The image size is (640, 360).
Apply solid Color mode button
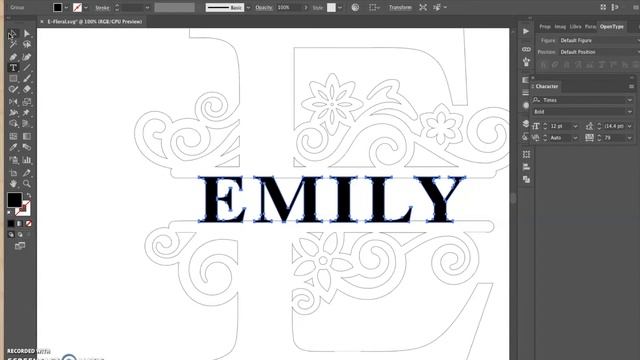(x=11, y=224)
